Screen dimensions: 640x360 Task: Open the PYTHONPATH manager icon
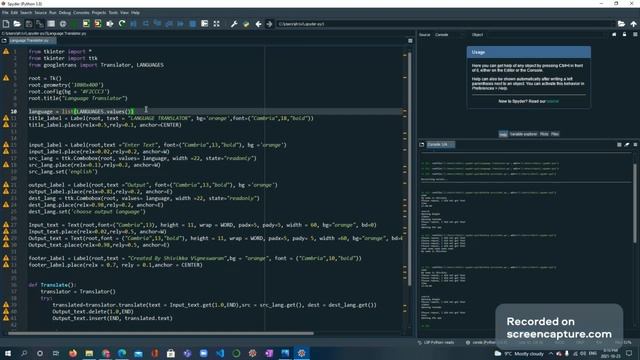click(x=246, y=24)
